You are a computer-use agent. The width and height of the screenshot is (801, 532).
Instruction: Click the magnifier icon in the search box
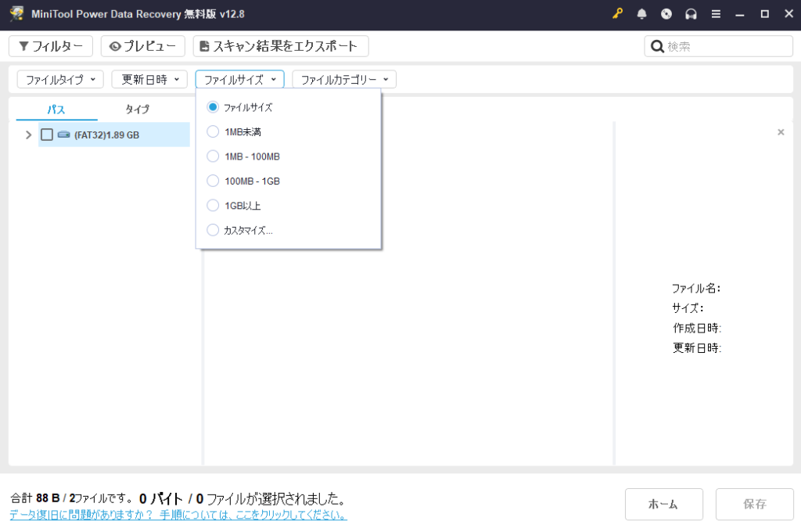(x=657, y=46)
